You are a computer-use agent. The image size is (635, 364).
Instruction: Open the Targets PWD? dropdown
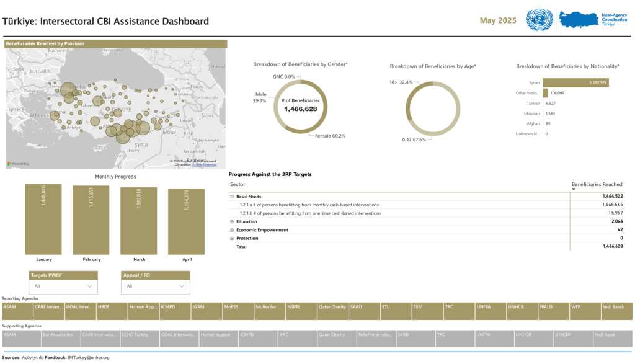[63, 286]
